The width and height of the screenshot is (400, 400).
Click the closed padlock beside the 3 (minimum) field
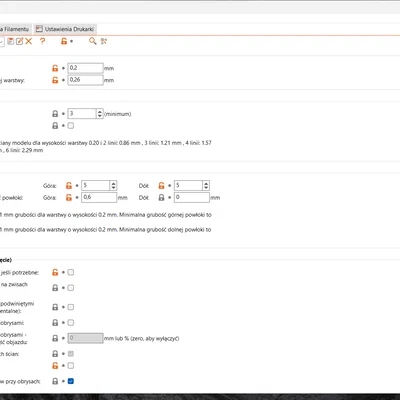55,114
